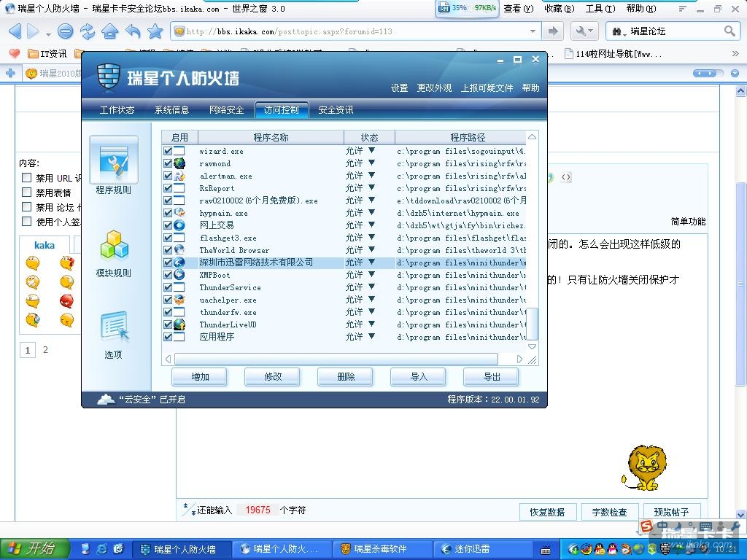Click the 导出 export rules button
This screenshot has height=560, width=747.
coord(491,377)
